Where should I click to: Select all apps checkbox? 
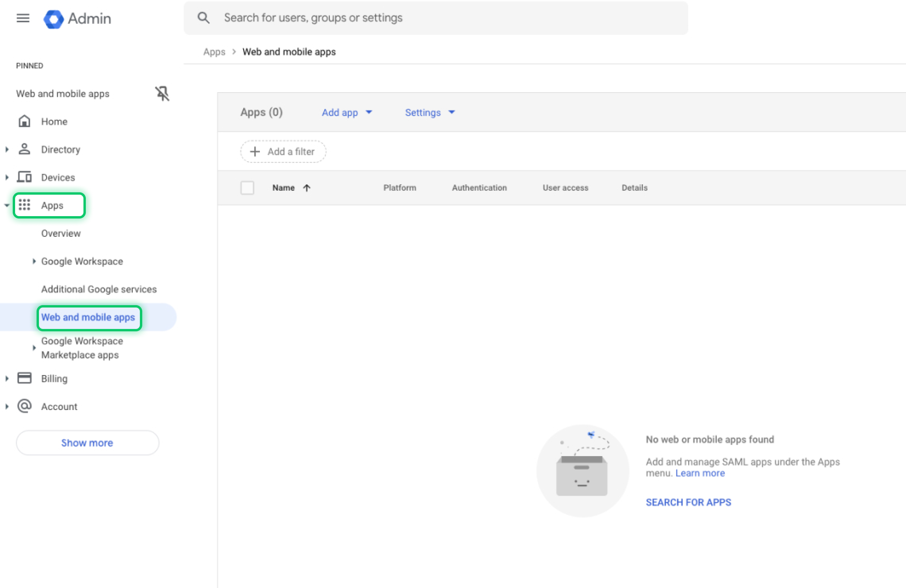(x=247, y=188)
